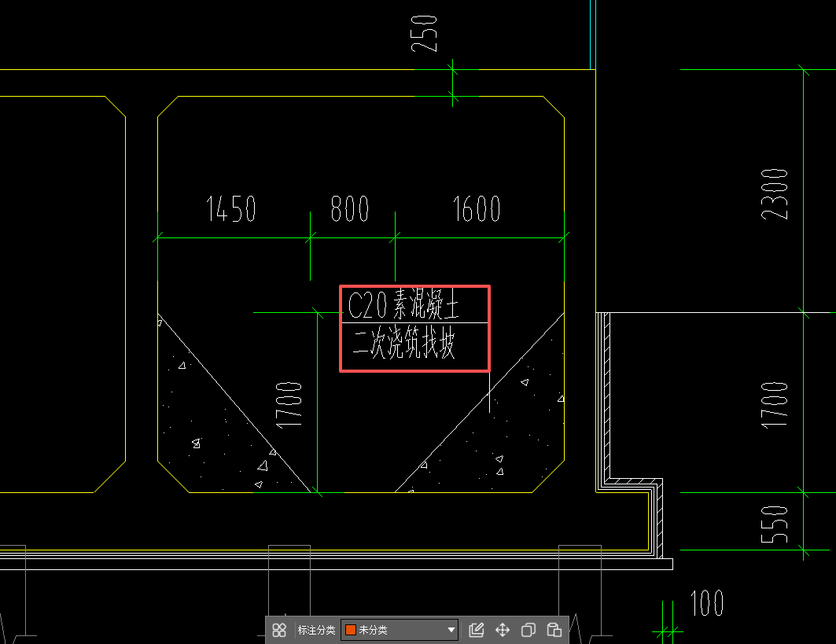Click the 1450 dimension label

(x=231, y=208)
